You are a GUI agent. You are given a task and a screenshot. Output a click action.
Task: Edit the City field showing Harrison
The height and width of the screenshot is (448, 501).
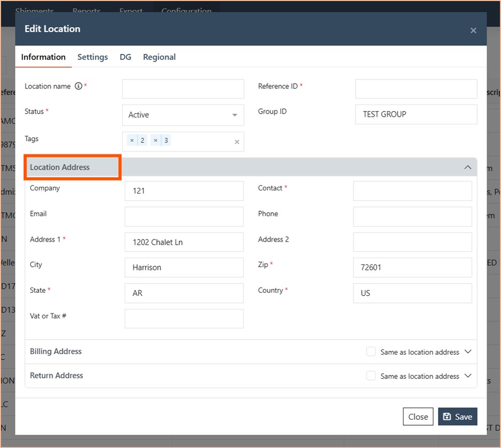pos(184,268)
